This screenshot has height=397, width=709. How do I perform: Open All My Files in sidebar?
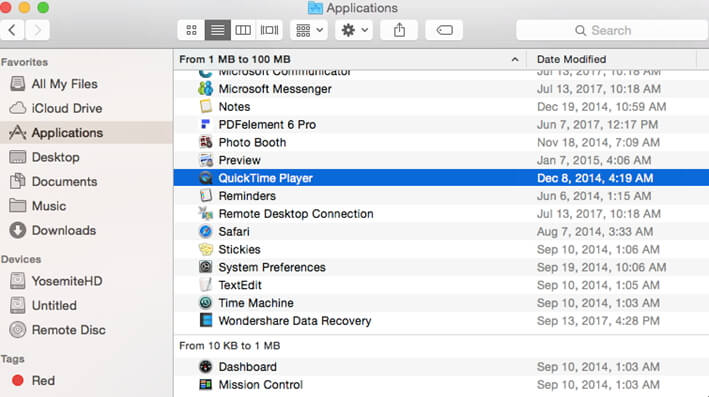[64, 84]
